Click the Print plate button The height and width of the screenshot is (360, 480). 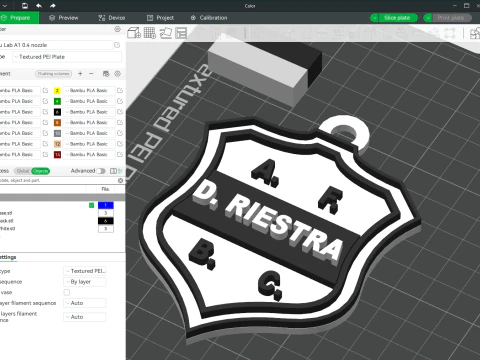tap(451, 18)
